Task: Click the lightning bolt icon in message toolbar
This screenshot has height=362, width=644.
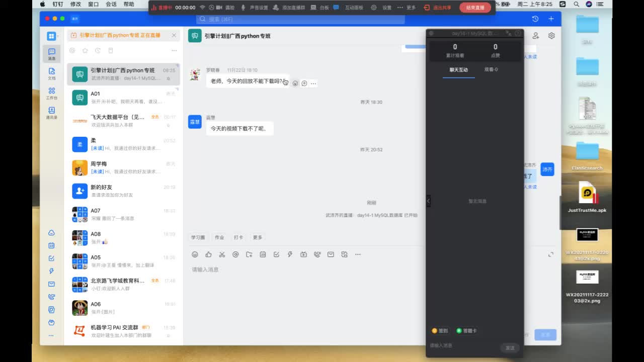Action: (x=290, y=254)
